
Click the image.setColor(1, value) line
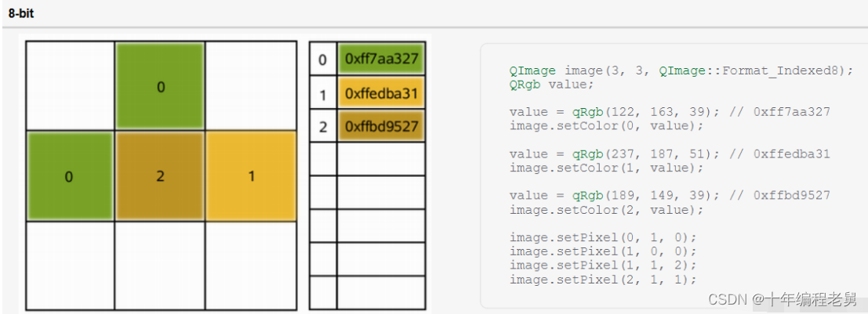coord(606,168)
